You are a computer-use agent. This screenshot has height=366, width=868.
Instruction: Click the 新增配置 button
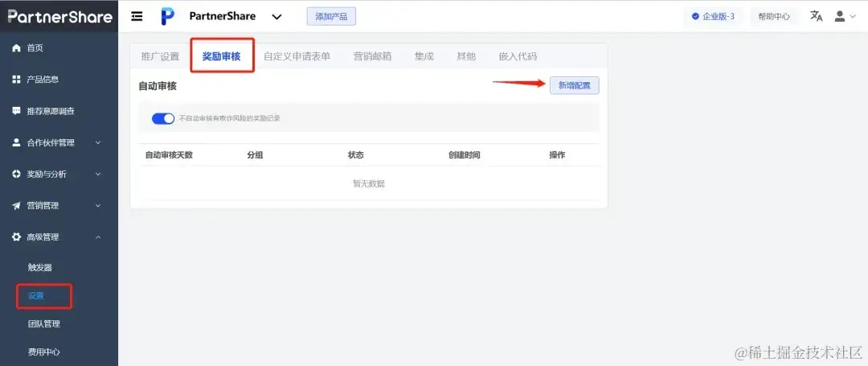click(x=574, y=85)
